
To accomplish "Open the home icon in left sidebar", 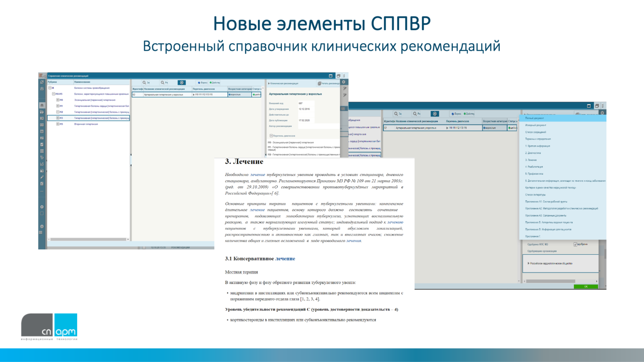I will [x=42, y=105].
